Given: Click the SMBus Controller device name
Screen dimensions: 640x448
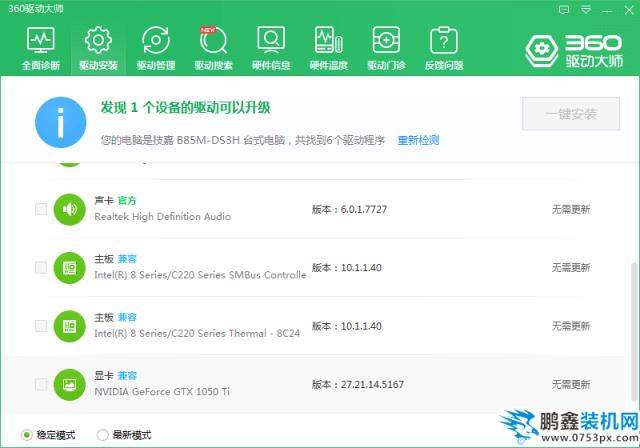Looking at the screenshot, I should (200, 275).
